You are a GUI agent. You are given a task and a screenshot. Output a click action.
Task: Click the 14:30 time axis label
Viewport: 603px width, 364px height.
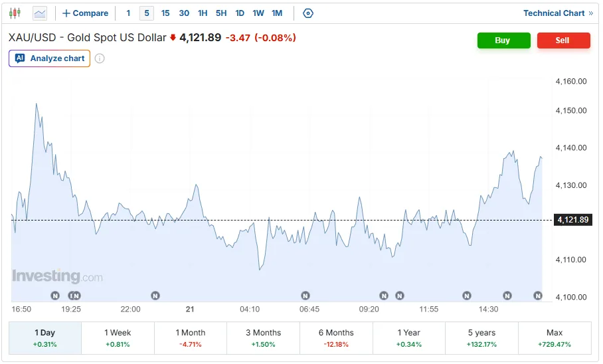point(488,309)
